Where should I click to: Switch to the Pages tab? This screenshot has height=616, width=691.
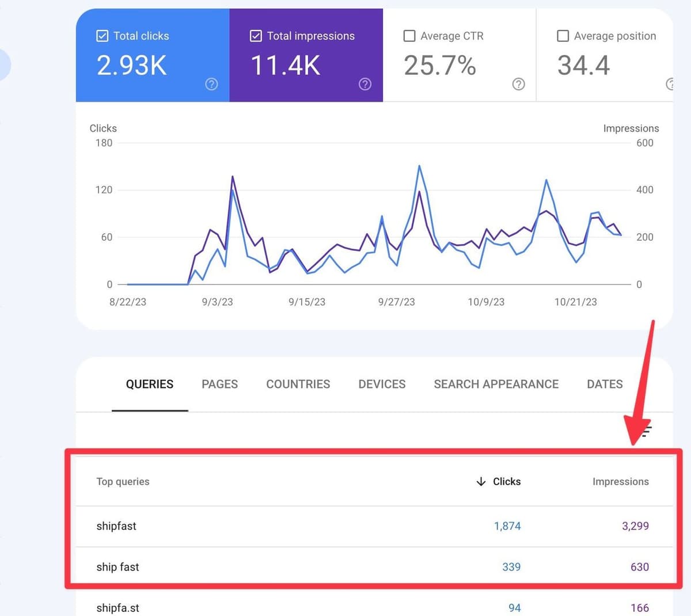coord(219,384)
